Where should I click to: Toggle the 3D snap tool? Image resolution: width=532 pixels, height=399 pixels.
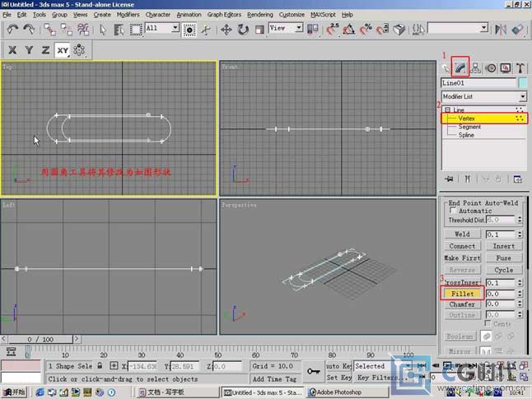[333, 30]
